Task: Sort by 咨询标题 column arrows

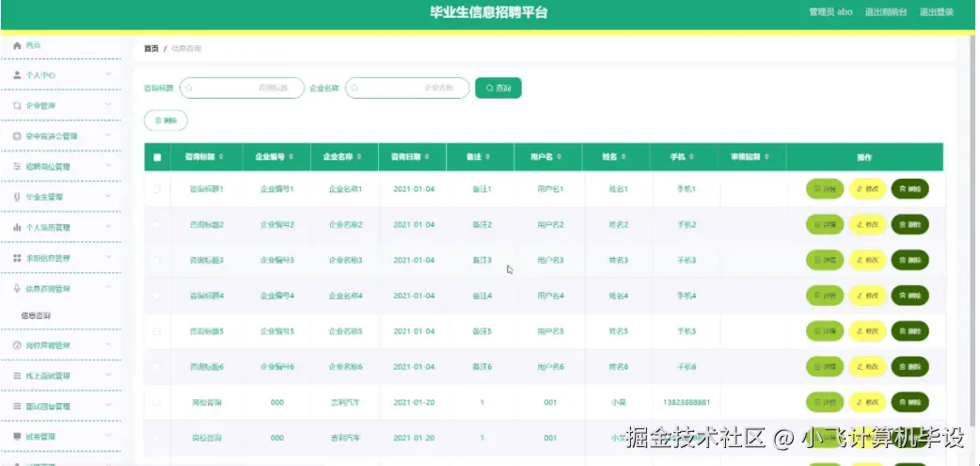Action: point(221,157)
